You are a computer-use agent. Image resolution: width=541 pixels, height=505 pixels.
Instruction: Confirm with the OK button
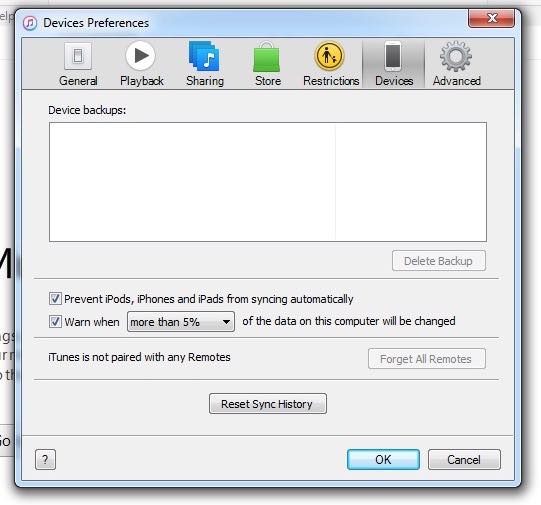click(x=383, y=459)
